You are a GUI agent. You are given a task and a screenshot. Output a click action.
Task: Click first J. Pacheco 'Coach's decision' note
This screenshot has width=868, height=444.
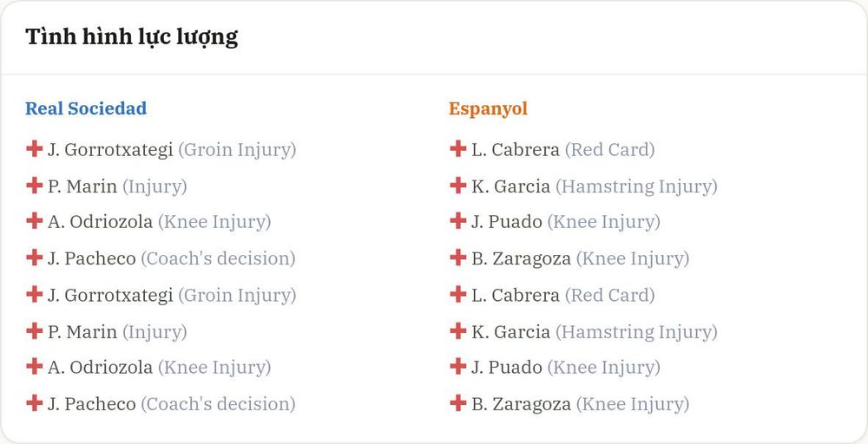(218, 258)
